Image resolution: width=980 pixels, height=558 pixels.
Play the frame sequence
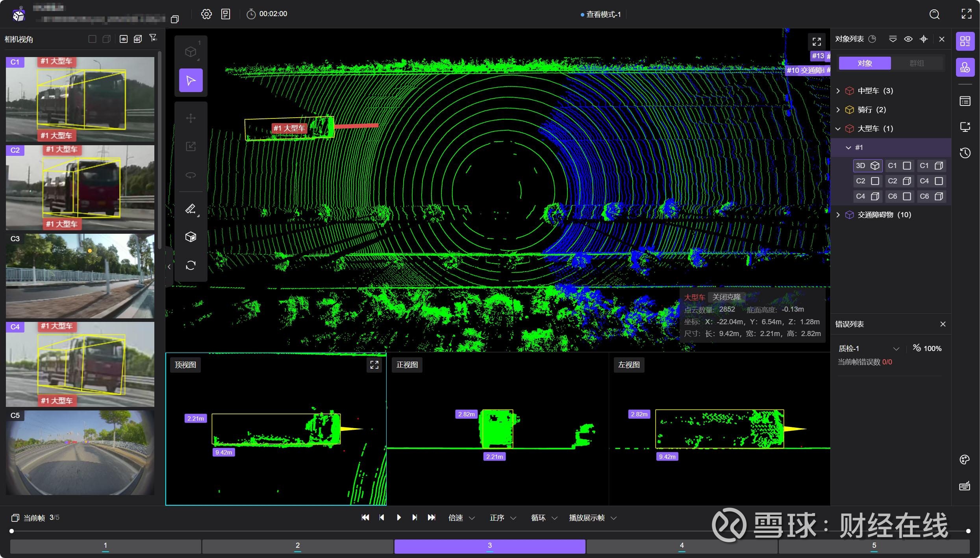(x=398, y=518)
